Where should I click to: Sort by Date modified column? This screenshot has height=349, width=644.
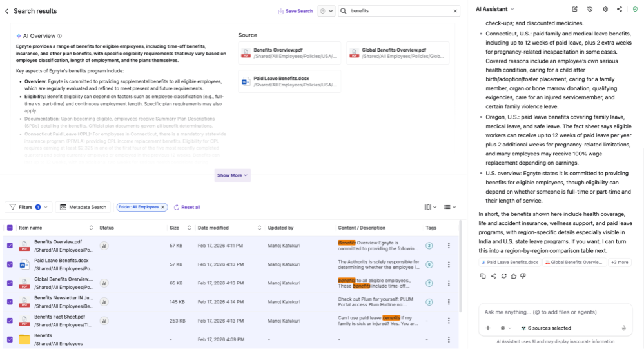pos(259,228)
